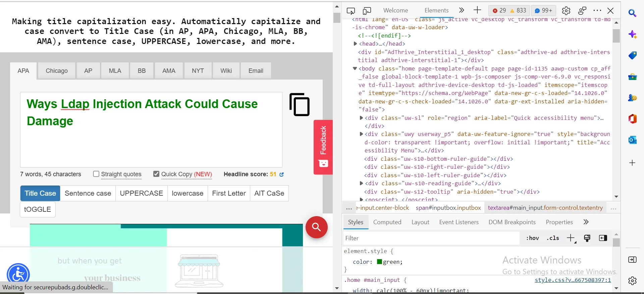Enable the Straight quotes checkbox

coord(96,174)
